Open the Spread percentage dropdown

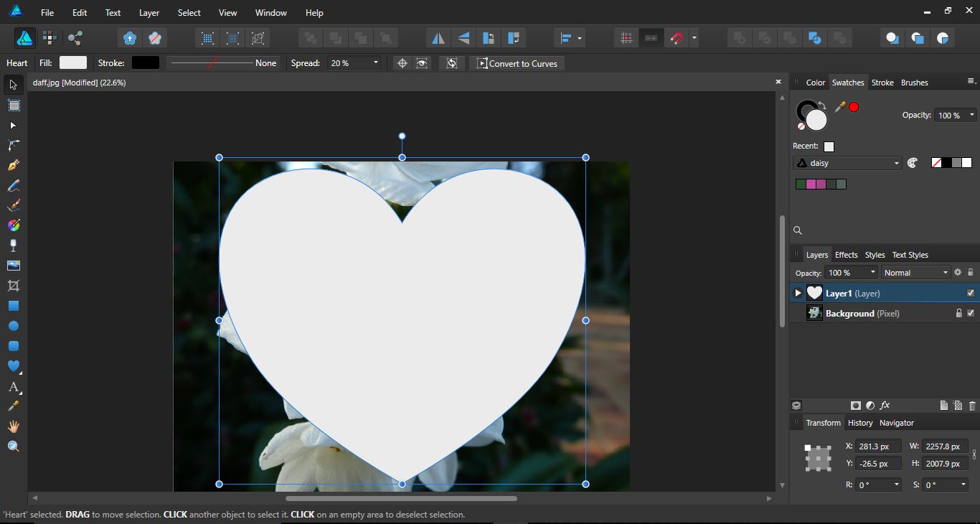pos(374,63)
